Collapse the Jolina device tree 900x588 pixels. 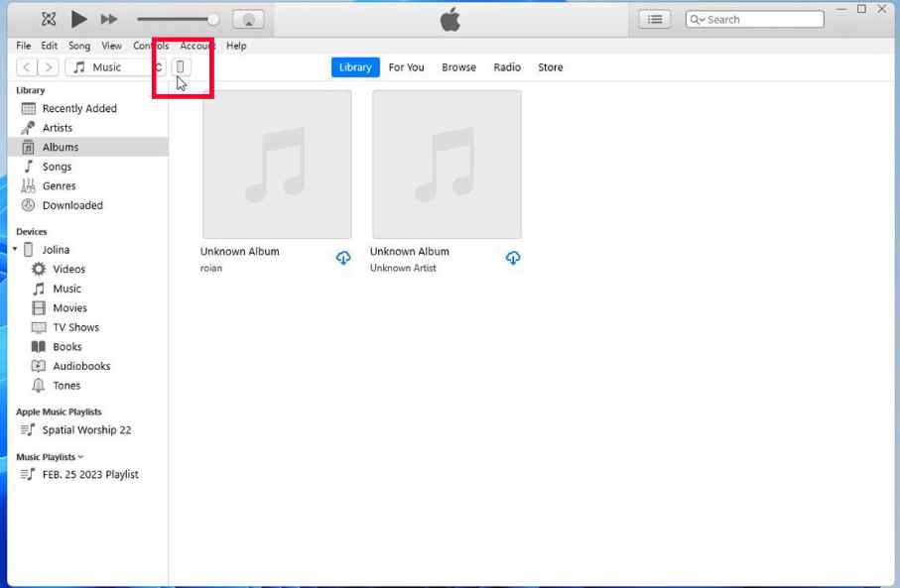pos(16,250)
